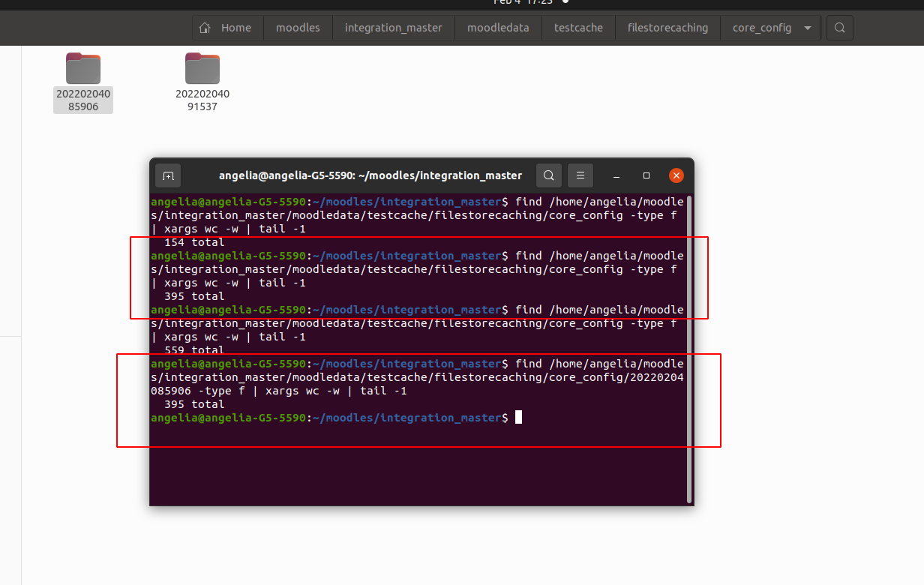Click the terminal vertical scrollbar
The image size is (924, 585).
click(688, 349)
